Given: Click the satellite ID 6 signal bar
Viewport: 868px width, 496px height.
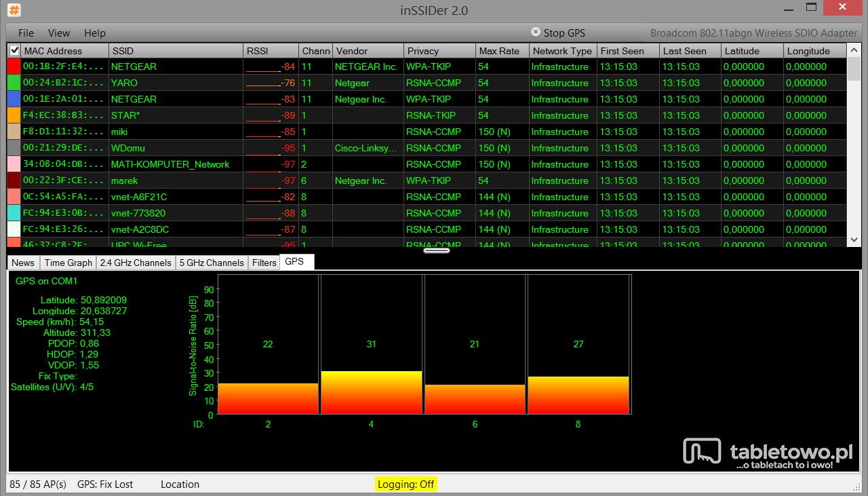Looking at the screenshot, I should [475, 399].
